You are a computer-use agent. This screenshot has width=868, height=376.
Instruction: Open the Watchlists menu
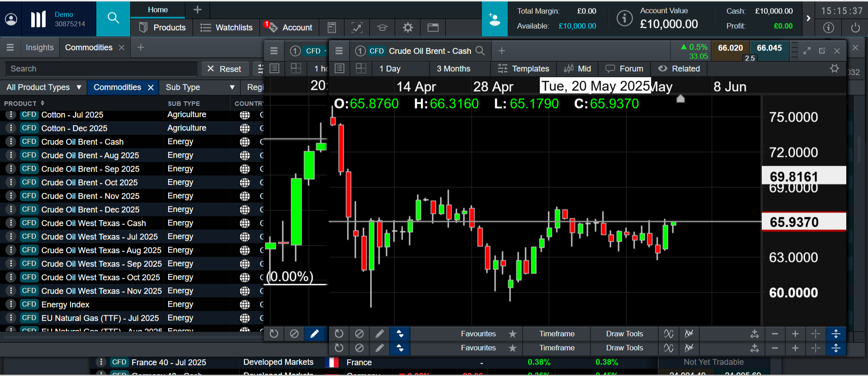pyautogui.click(x=226, y=28)
